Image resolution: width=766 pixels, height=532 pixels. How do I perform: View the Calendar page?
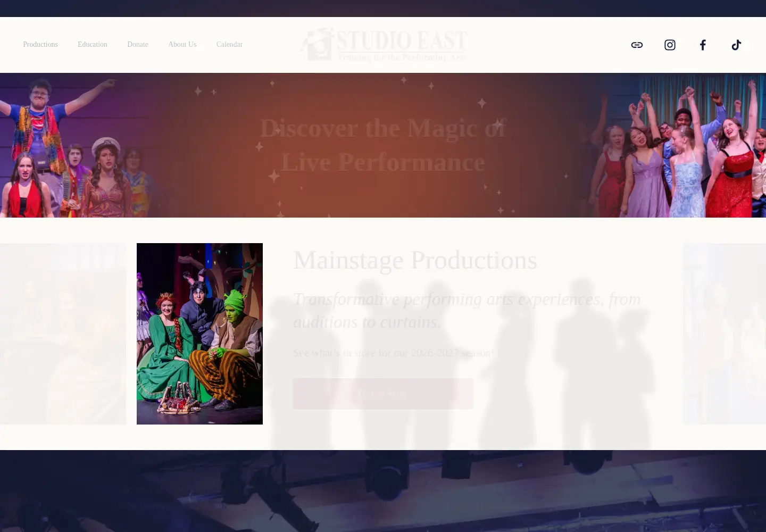[x=229, y=45]
